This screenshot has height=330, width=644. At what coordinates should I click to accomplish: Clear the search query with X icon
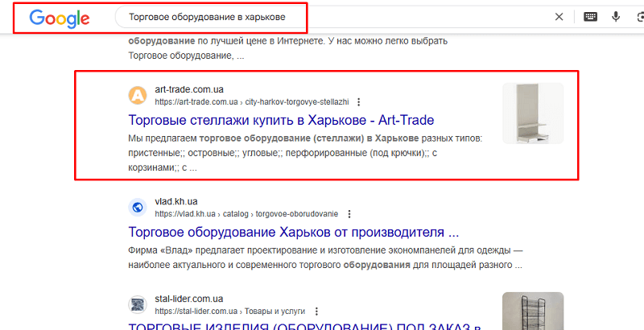tap(559, 17)
